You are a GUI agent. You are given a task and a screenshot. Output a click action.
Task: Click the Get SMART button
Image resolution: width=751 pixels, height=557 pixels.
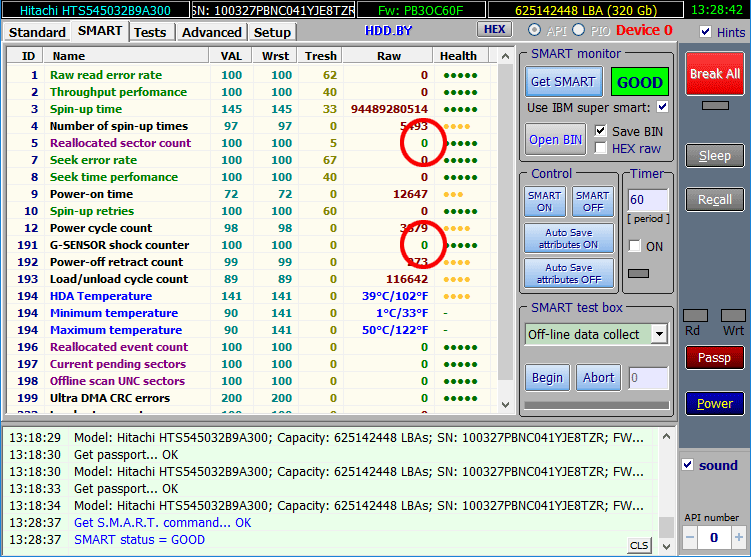(x=563, y=82)
